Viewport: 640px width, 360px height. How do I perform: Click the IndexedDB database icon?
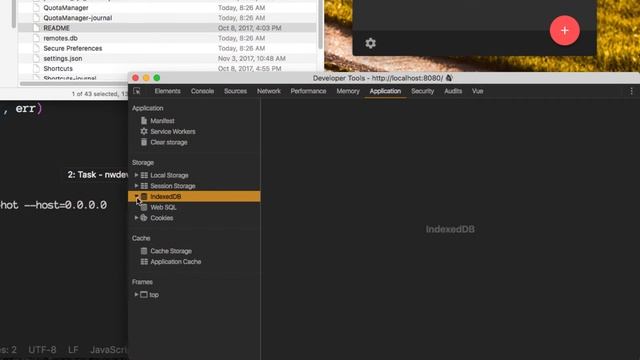tap(144, 196)
